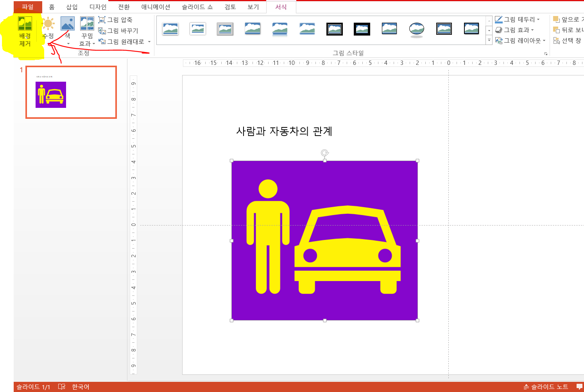This screenshot has height=392, width=584.
Task: Apply the eighth thick black frame style
Action: pos(362,29)
